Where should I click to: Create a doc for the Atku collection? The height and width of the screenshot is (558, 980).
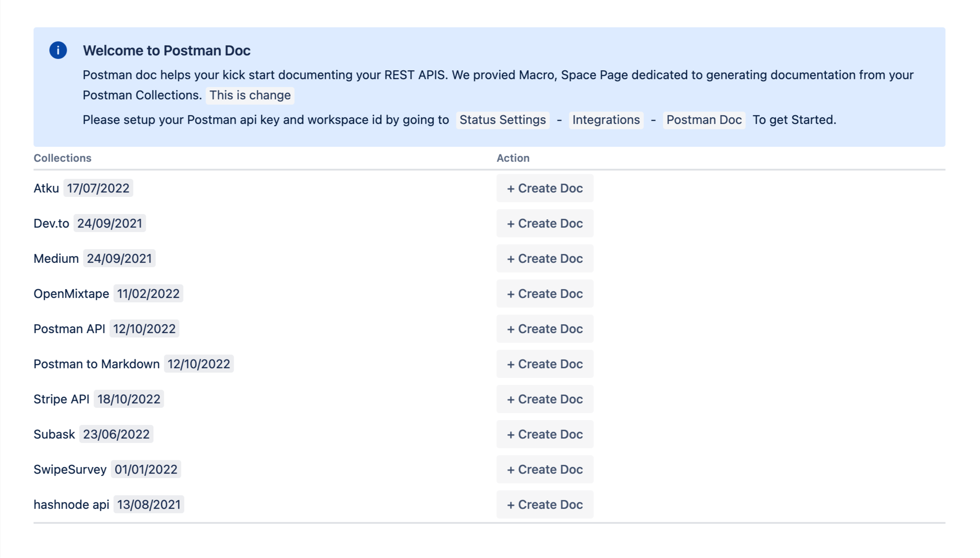pyautogui.click(x=545, y=188)
